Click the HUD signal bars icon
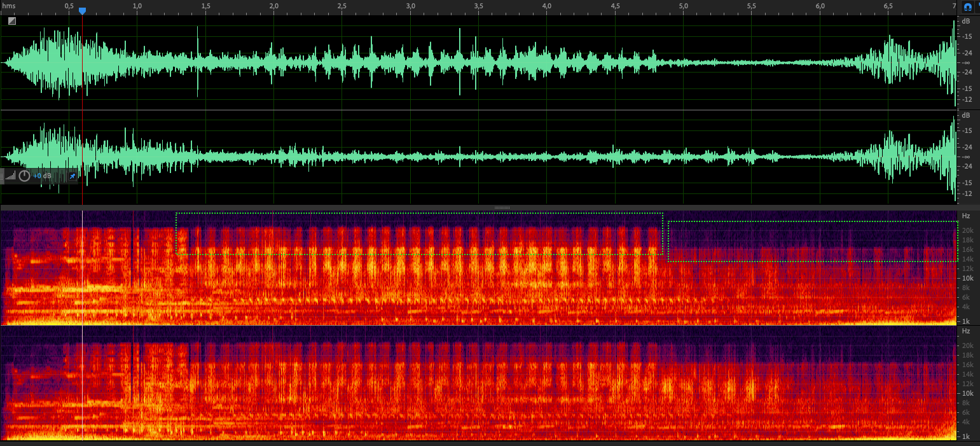The image size is (980, 446). point(10,176)
